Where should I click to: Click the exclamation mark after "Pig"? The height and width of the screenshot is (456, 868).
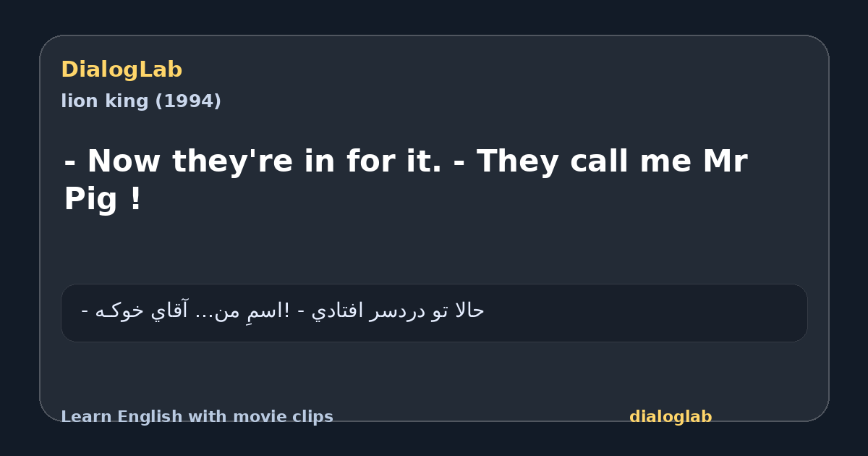pyautogui.click(x=136, y=198)
